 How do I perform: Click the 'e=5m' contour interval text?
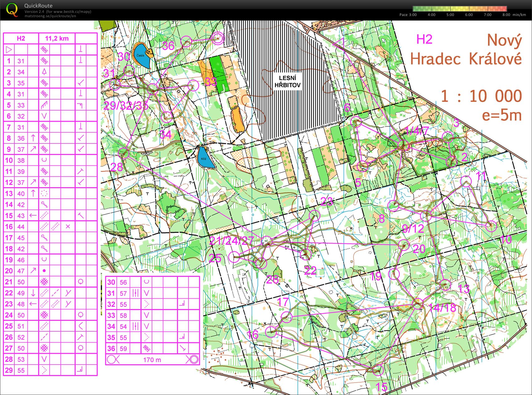[502, 115]
